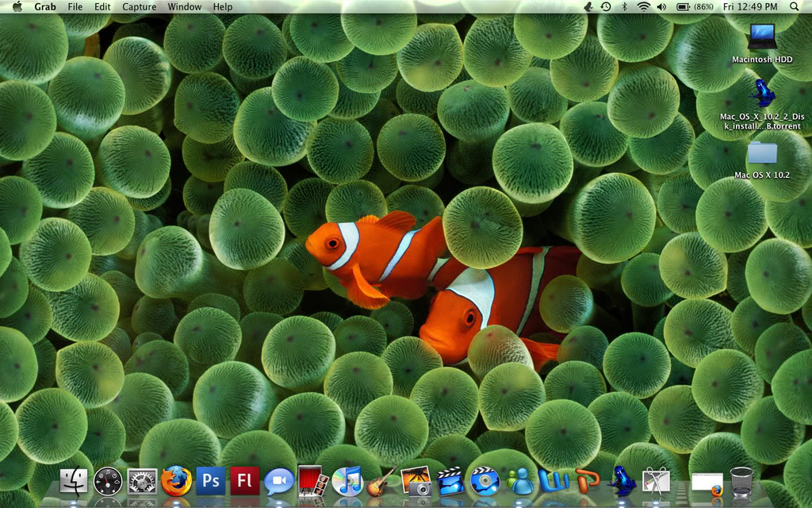
Task: Launch GarageBand guitar icon in dock
Action: click(381, 481)
